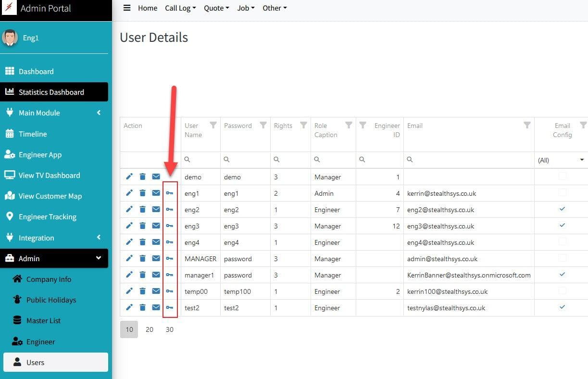Click the filter icon on User Name column
Screen dimensions: 588x379
point(213,125)
